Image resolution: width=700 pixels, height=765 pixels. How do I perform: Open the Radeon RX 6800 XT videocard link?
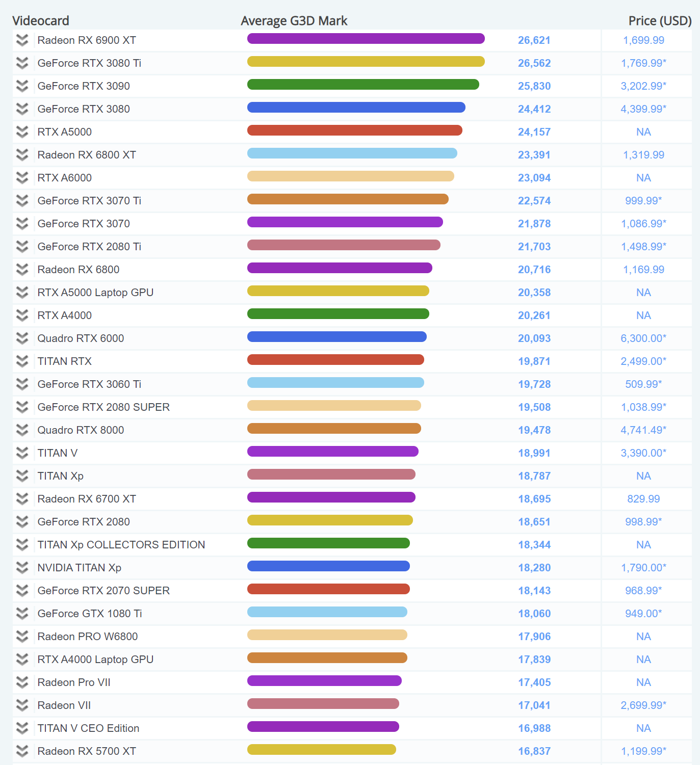coord(87,155)
